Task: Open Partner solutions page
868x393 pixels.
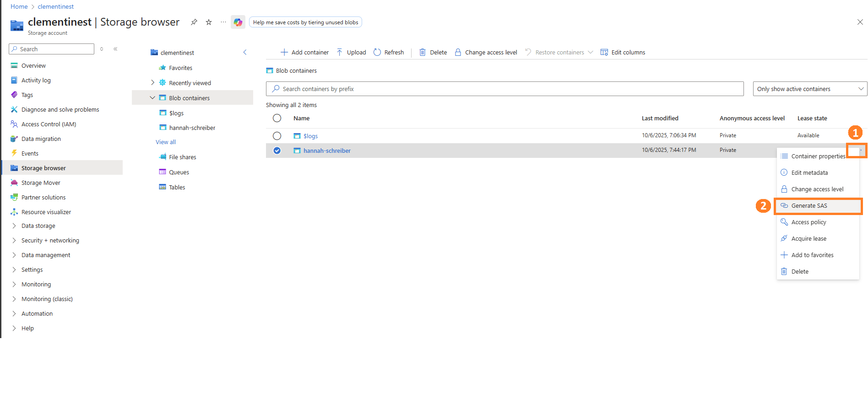Action: (43, 197)
